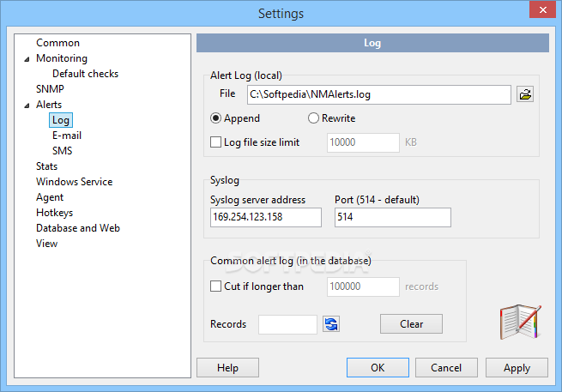The height and width of the screenshot is (392, 562).
Task: Open Windows Service settings
Action: tap(74, 182)
